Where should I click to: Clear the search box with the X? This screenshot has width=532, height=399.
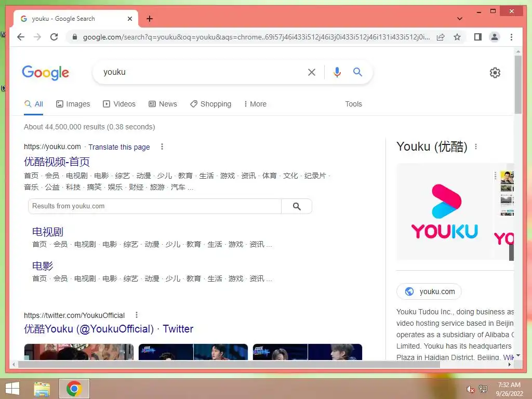(312, 72)
